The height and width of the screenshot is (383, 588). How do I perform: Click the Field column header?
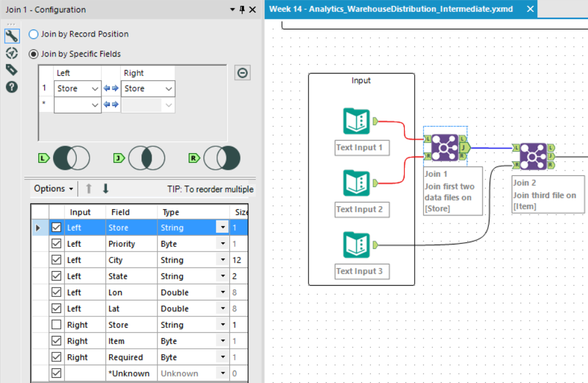pos(120,212)
